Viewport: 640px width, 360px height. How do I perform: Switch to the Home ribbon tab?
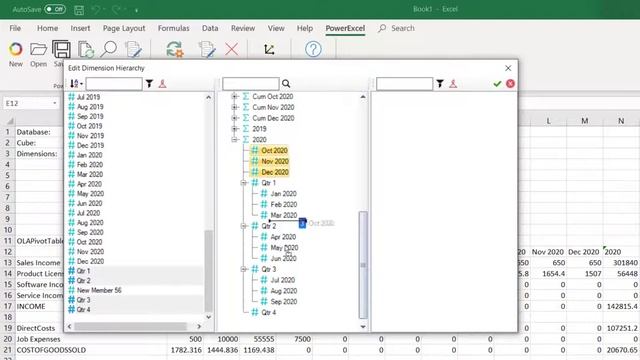tap(47, 28)
